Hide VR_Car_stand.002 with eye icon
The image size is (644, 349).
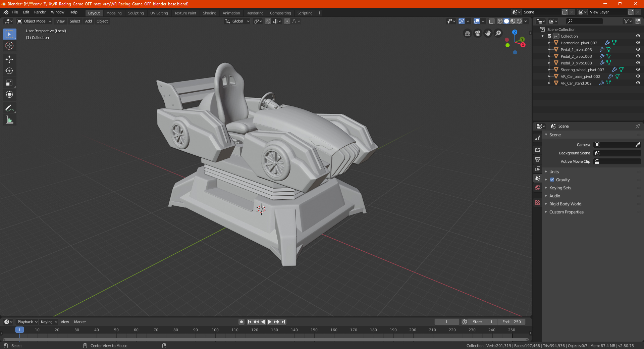point(638,83)
